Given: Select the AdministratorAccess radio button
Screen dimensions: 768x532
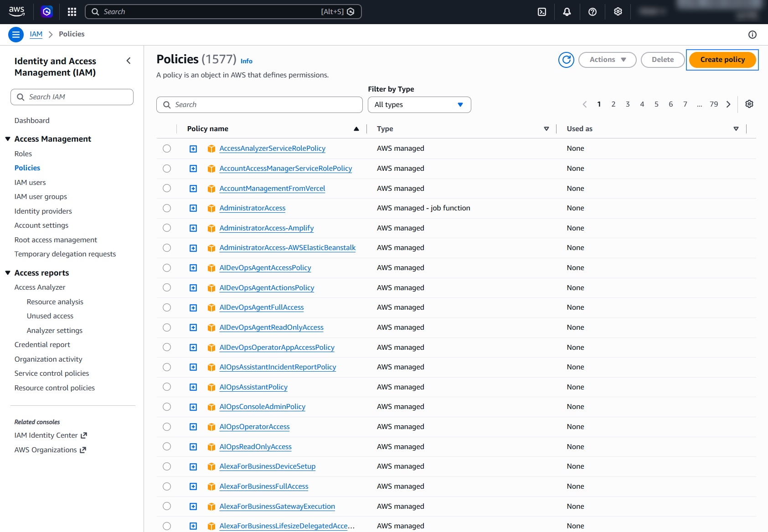Looking at the screenshot, I should point(167,208).
